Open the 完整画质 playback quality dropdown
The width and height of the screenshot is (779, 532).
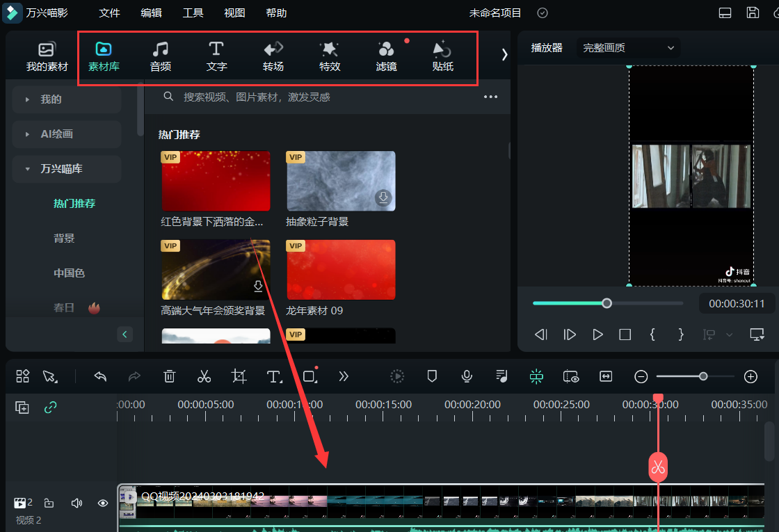click(627, 47)
